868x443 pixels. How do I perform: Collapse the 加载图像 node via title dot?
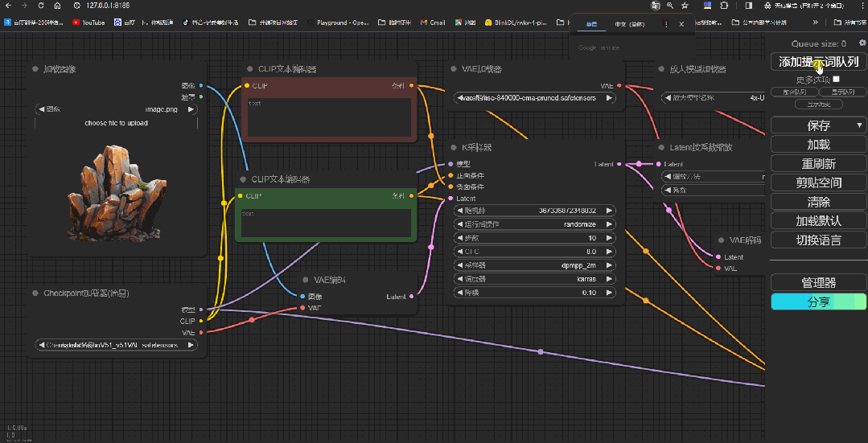click(35, 69)
